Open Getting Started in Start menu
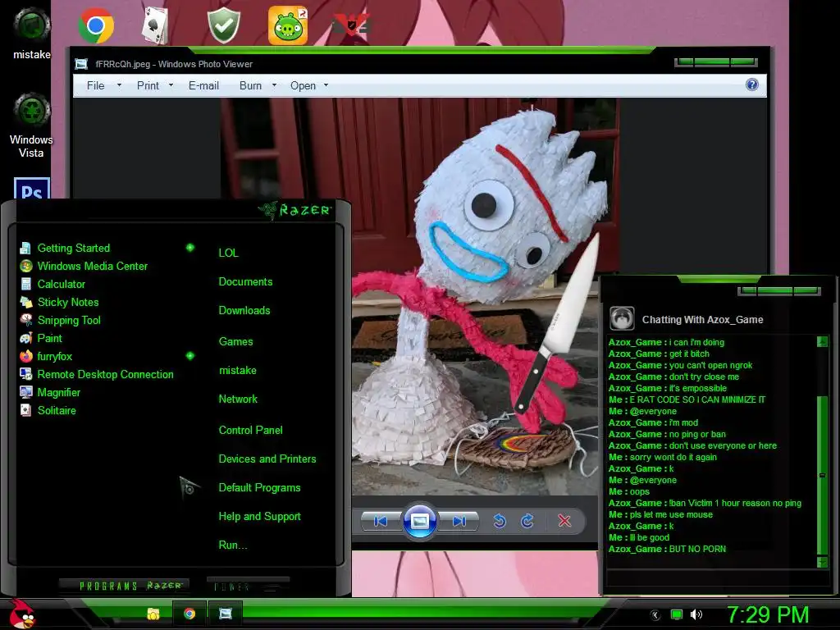The width and height of the screenshot is (840, 630). pyautogui.click(x=73, y=248)
